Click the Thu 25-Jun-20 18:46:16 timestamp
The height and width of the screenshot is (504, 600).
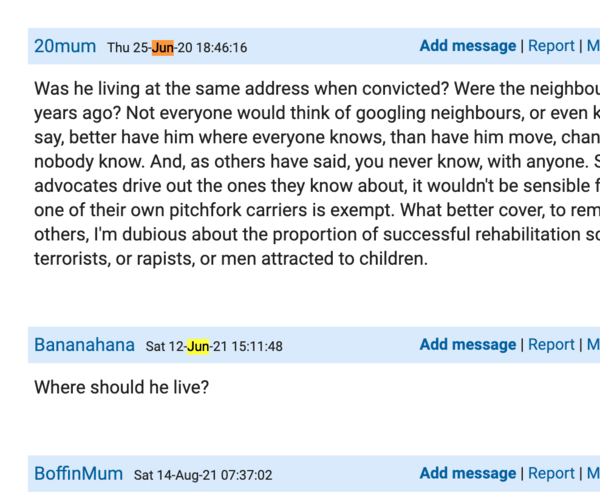tap(177, 47)
